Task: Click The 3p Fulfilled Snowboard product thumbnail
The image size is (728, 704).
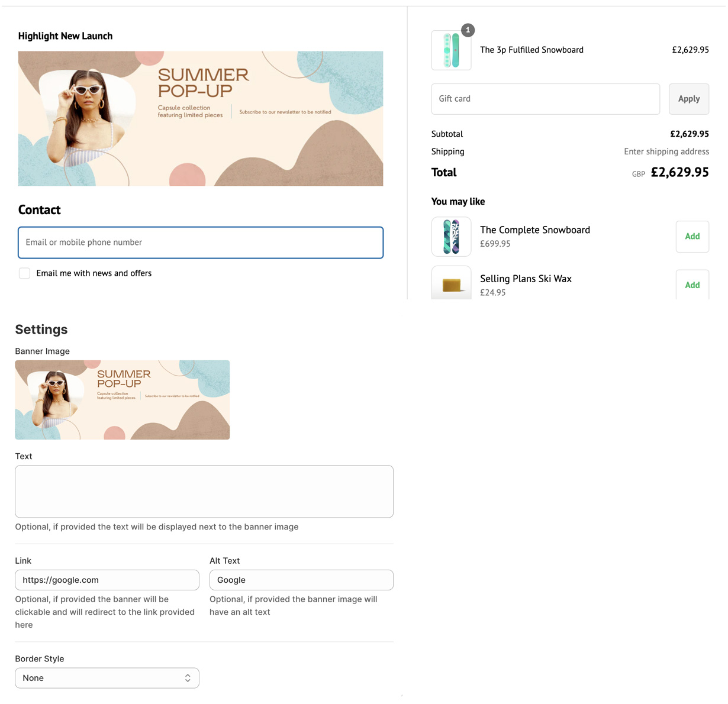Action: pos(451,50)
